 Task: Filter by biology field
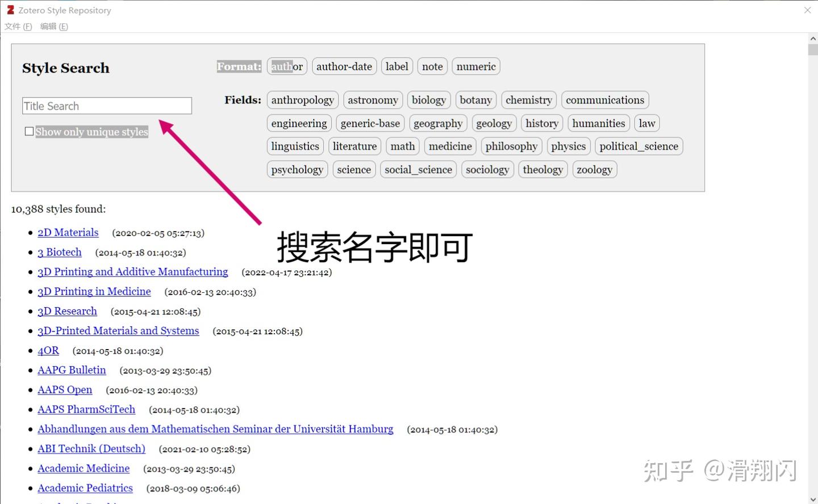click(x=429, y=100)
